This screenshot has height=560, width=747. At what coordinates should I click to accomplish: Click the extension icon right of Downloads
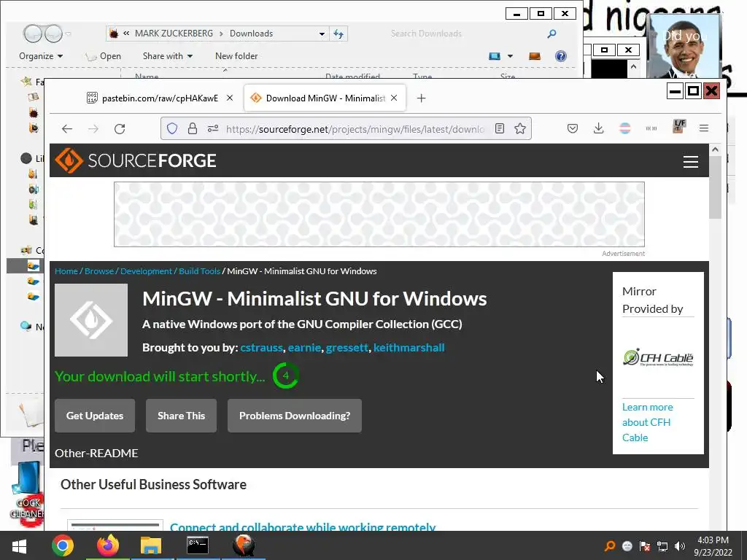[x=624, y=128]
